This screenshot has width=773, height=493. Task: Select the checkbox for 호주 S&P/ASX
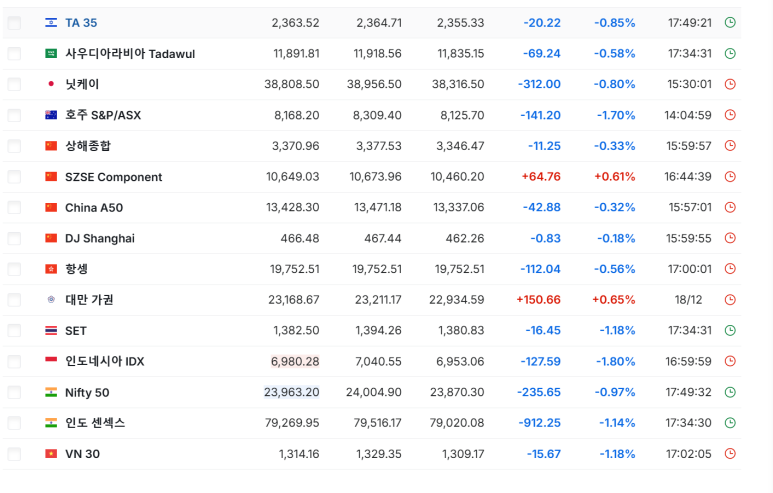coord(14,115)
